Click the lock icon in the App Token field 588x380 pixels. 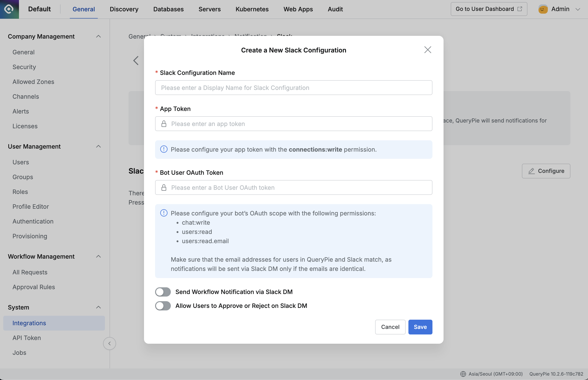tap(164, 124)
